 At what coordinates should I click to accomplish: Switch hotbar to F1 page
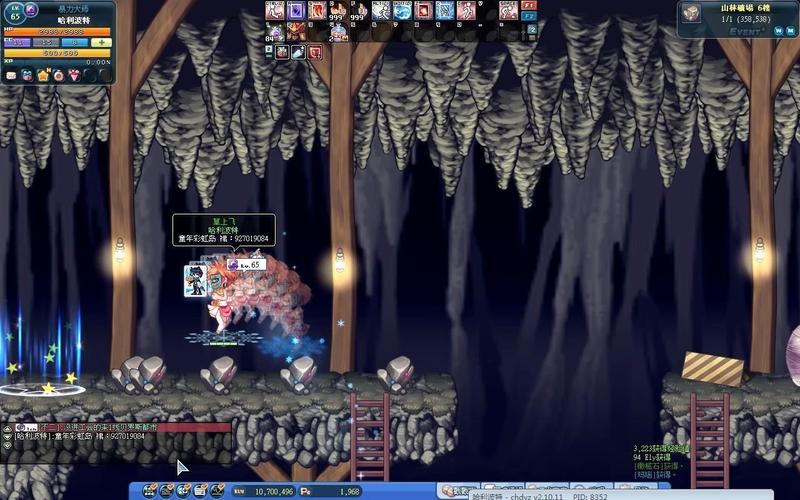click(x=529, y=5)
